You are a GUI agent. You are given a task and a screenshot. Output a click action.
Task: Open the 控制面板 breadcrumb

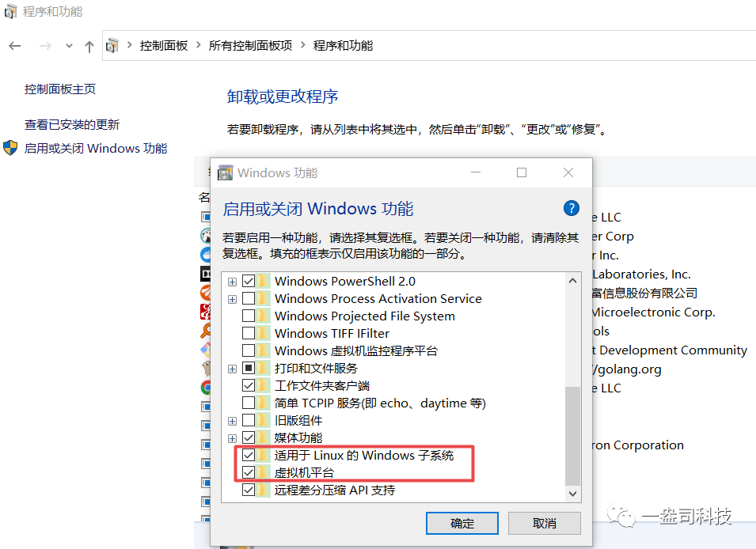[164, 45]
